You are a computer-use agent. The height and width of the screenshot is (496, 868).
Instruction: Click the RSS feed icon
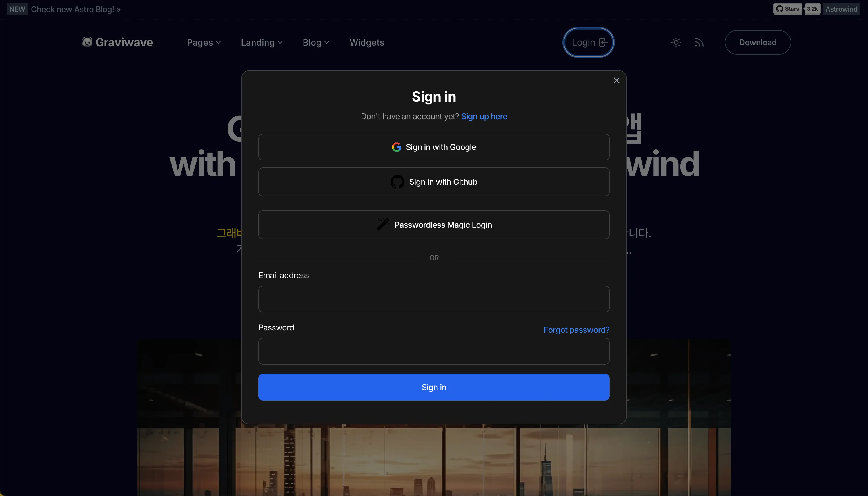[x=699, y=42]
